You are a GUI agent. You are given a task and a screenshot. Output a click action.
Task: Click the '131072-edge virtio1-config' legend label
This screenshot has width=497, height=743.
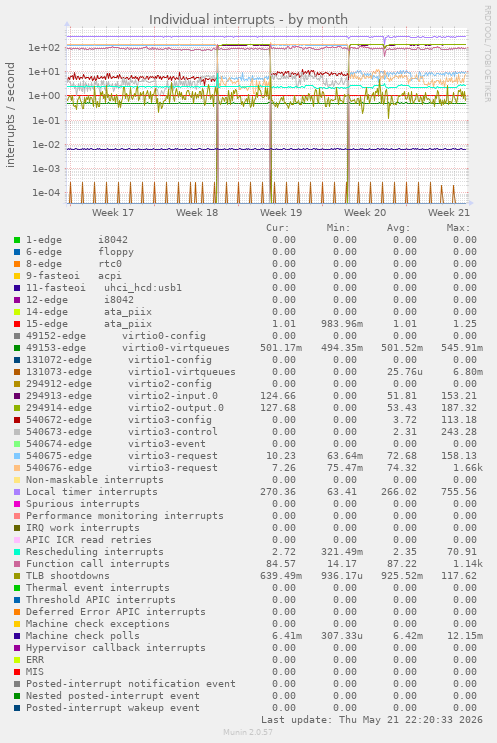(x=118, y=360)
